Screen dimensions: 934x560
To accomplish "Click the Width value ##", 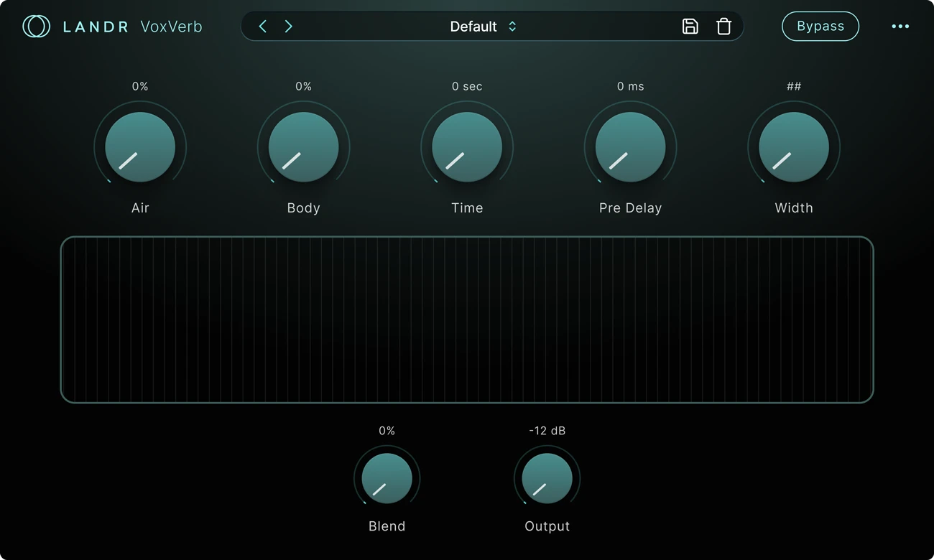I will tap(794, 86).
